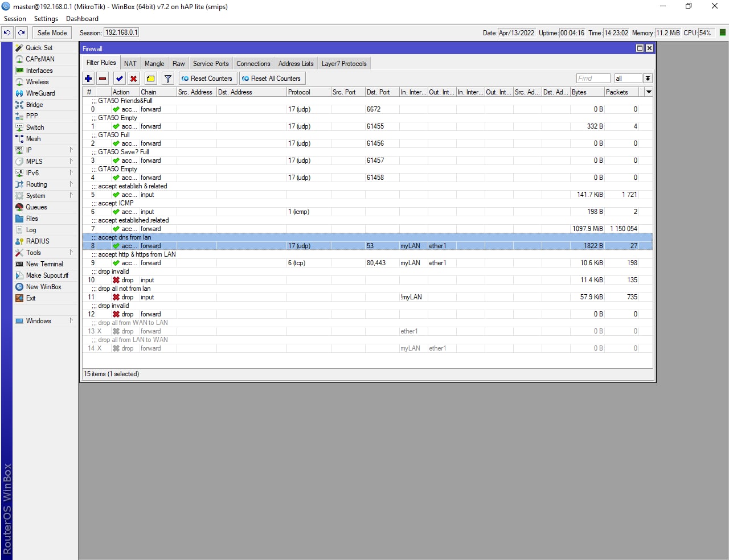
Task: Switch to the NAT tab
Action: pos(130,64)
